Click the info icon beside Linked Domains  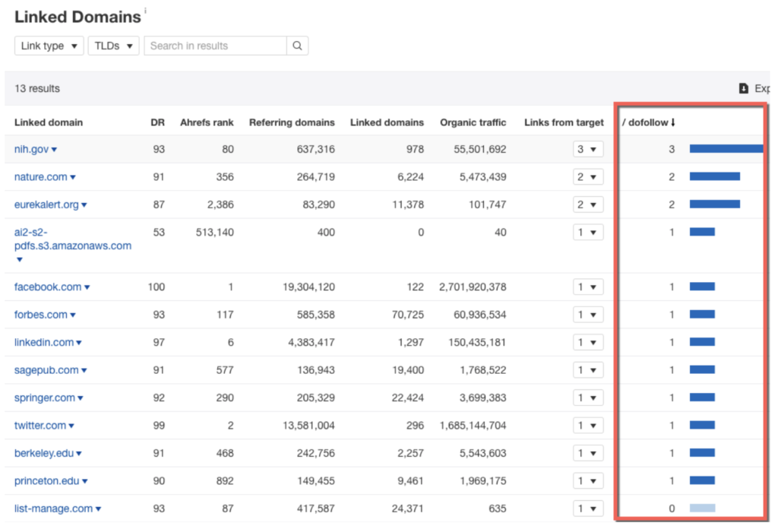click(x=145, y=11)
